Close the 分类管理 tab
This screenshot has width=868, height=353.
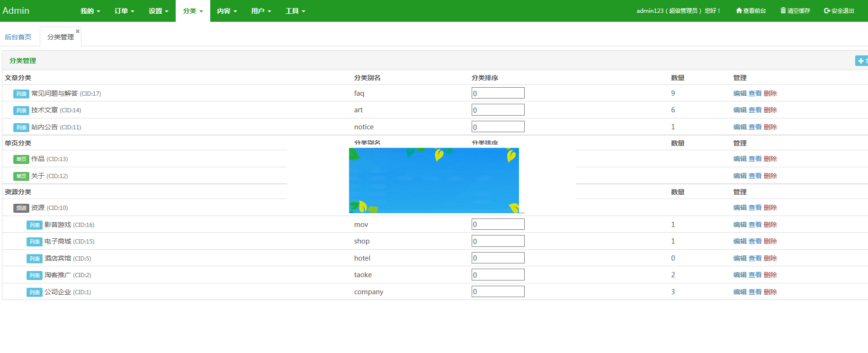coord(78,31)
